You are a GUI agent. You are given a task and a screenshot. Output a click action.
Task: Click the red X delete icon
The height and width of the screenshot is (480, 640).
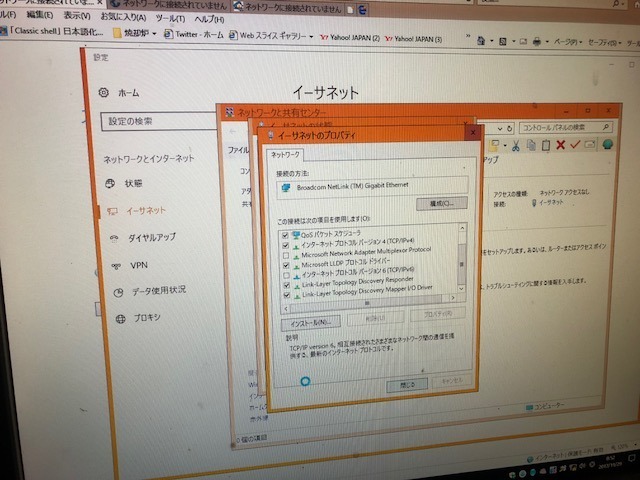(x=560, y=145)
